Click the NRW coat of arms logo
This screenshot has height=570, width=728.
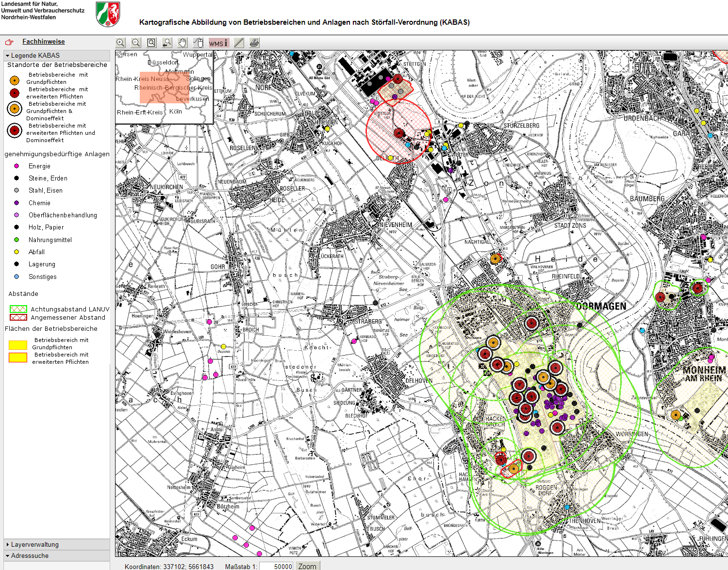point(108,14)
